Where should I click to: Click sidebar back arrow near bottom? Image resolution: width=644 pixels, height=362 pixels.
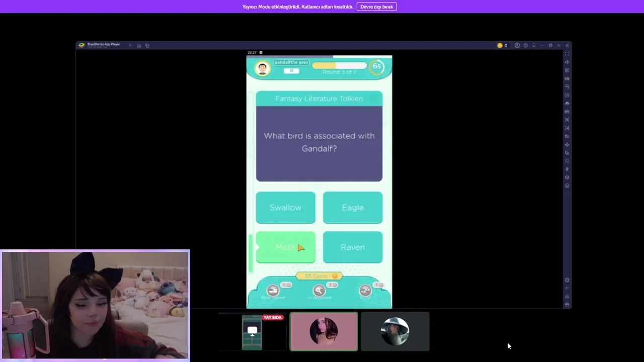point(567,288)
